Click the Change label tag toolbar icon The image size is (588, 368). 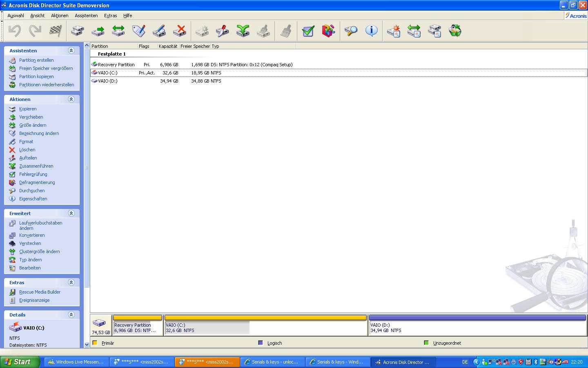[139, 31]
